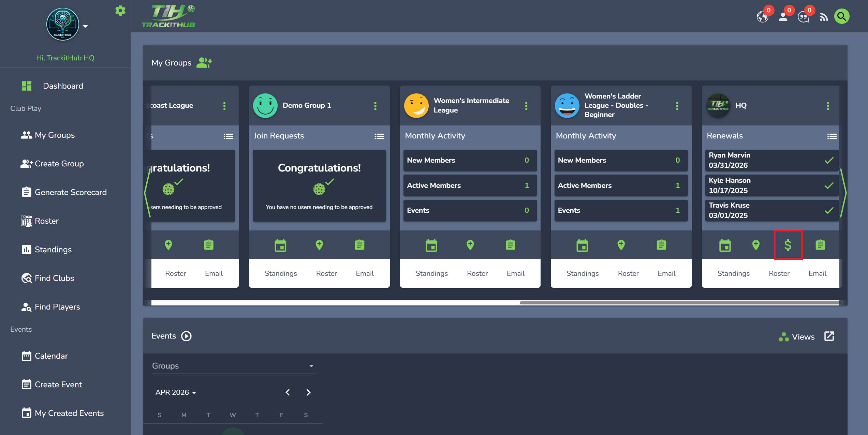Screen dimensions: 868x435
Task: Open settings gear in sidebar
Action: (120, 11)
